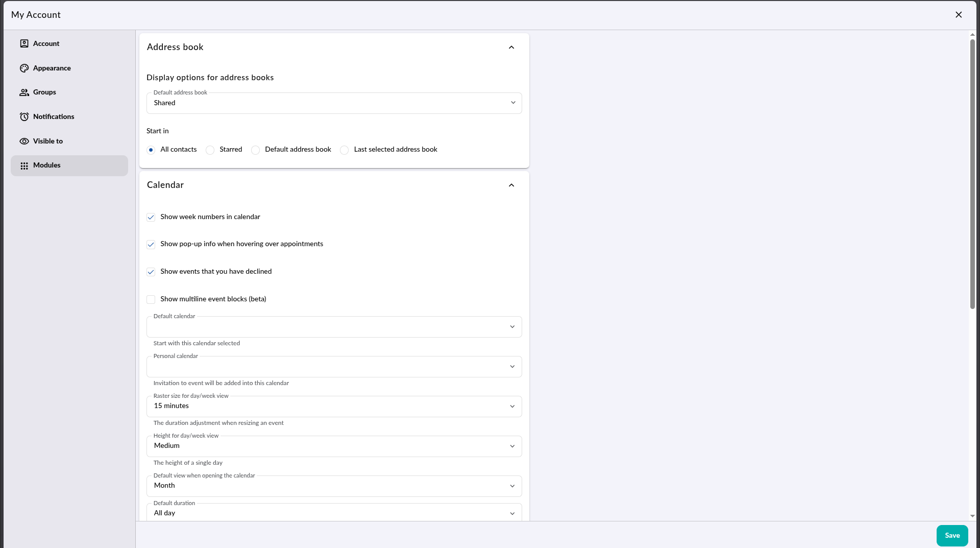Open Height for day/week view dropdown
Viewport: 980px width, 548px height.
334,446
